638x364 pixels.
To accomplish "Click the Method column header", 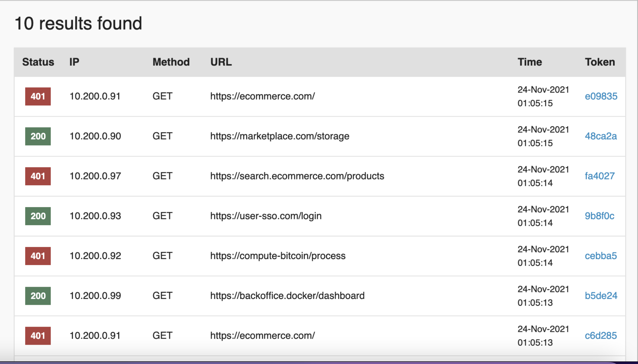I will point(171,62).
